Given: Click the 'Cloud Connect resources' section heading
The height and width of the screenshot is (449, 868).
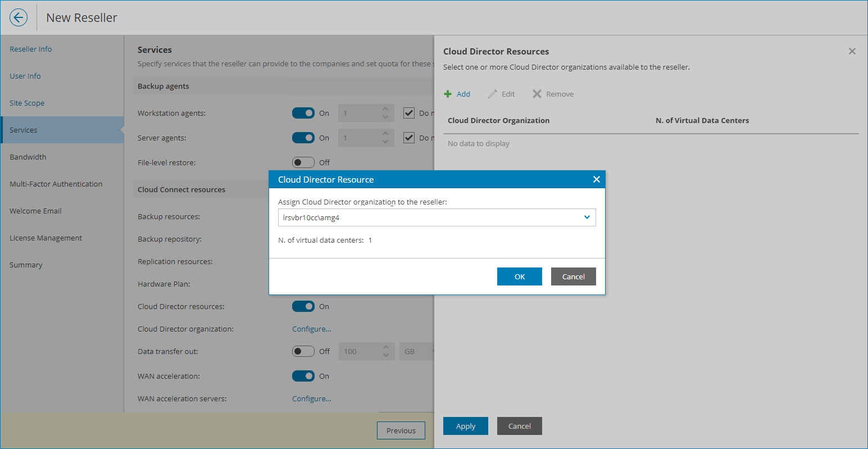Looking at the screenshot, I should [x=181, y=189].
